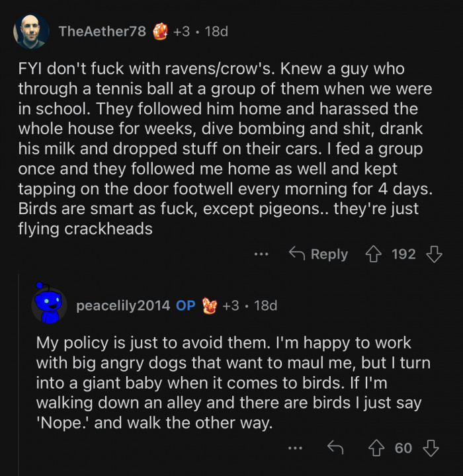Click the 18d timestamp on peacelily2014's reply
Viewport: 463px width, 476px height.
click(265, 305)
